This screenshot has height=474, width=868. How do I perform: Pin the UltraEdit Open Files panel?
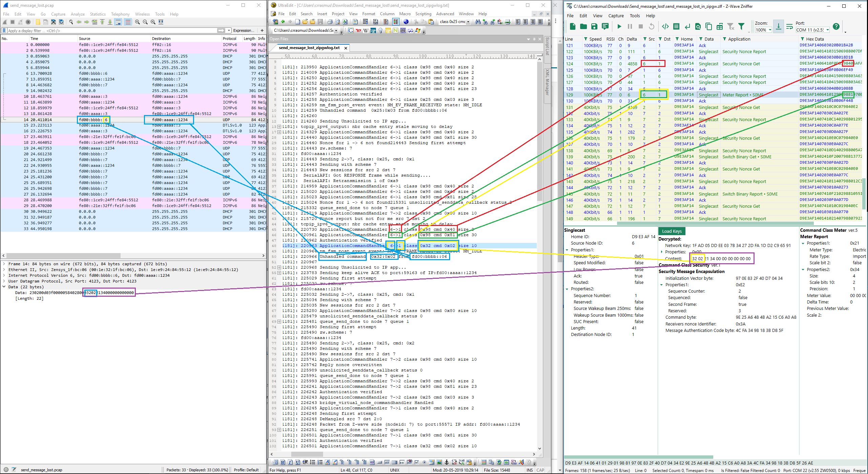534,39
